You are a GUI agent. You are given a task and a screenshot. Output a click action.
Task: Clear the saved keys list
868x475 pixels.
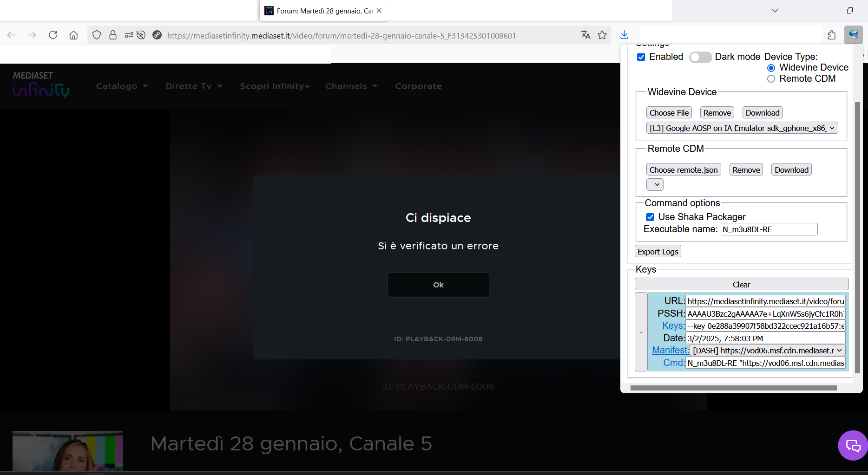click(742, 285)
